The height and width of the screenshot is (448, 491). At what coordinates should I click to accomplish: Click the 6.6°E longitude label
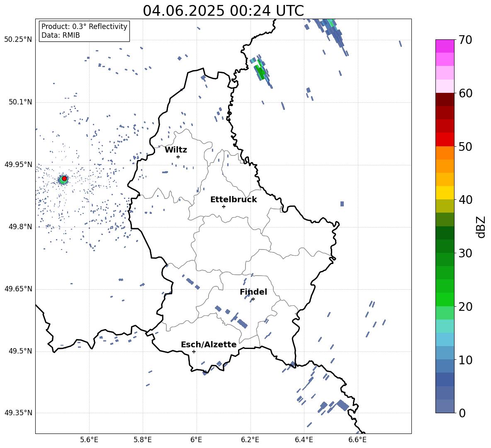point(357,440)
